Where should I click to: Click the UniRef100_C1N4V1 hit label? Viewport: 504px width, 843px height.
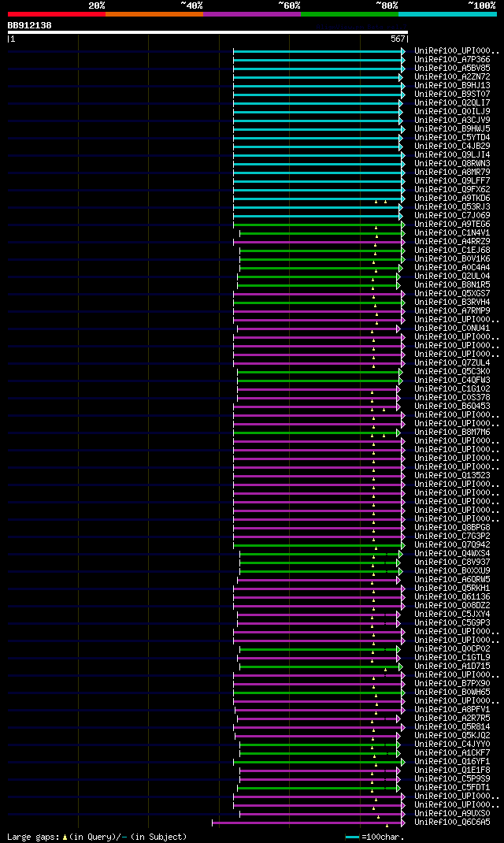pyautogui.click(x=452, y=232)
